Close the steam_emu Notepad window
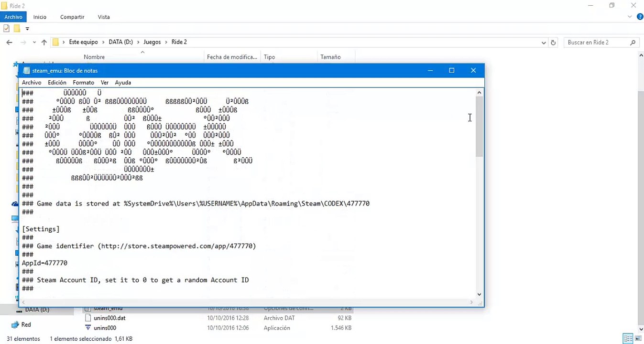Viewport: 644px width, 344px height. tap(473, 71)
